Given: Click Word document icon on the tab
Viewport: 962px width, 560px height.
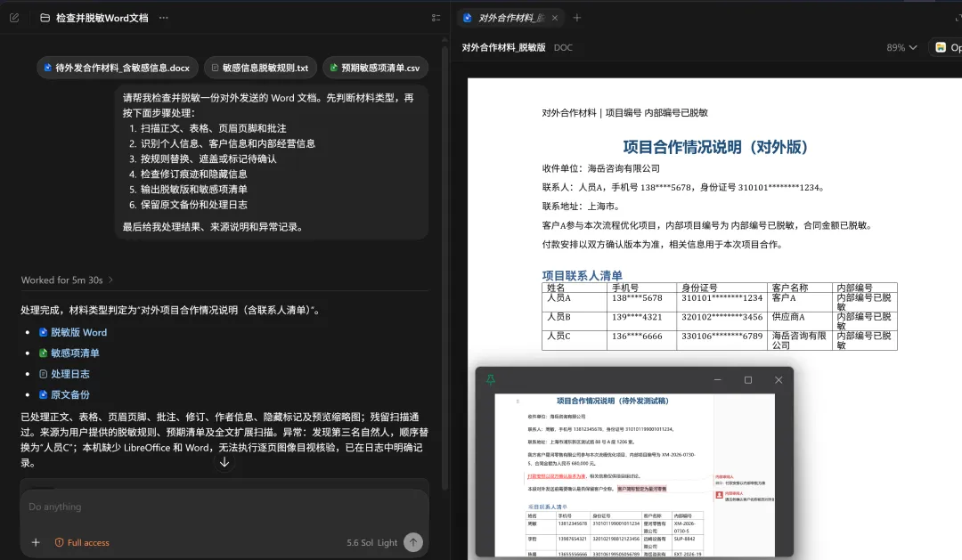Looking at the screenshot, I should click(x=468, y=18).
